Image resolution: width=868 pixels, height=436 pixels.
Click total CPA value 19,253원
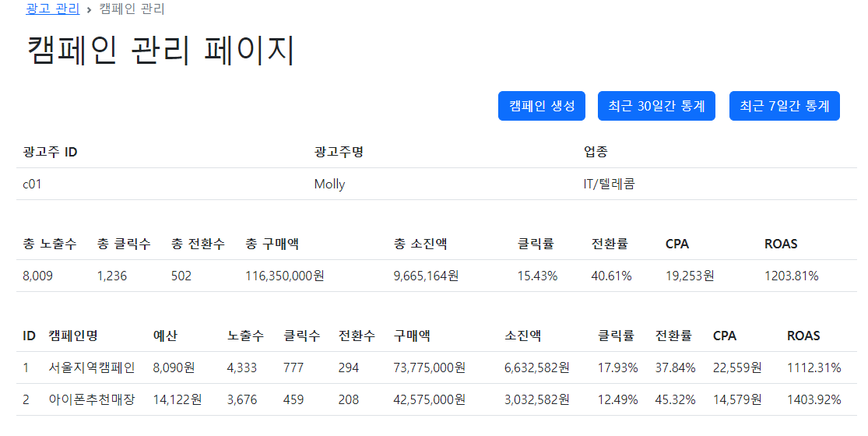point(690,276)
